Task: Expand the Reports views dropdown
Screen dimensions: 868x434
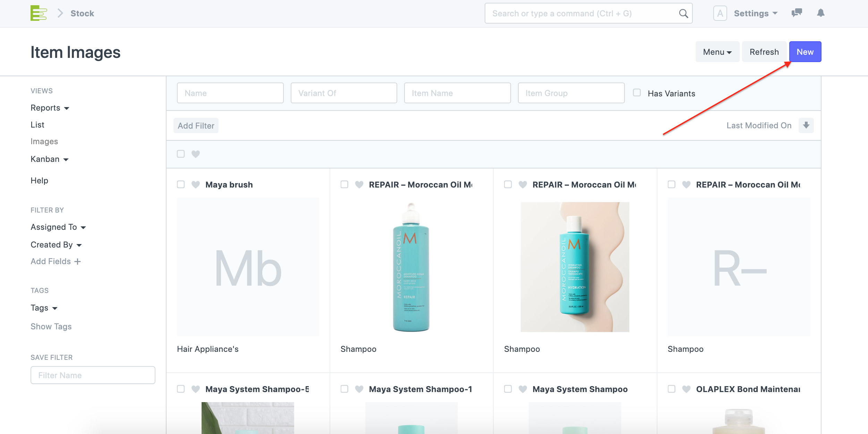Action: coord(50,108)
